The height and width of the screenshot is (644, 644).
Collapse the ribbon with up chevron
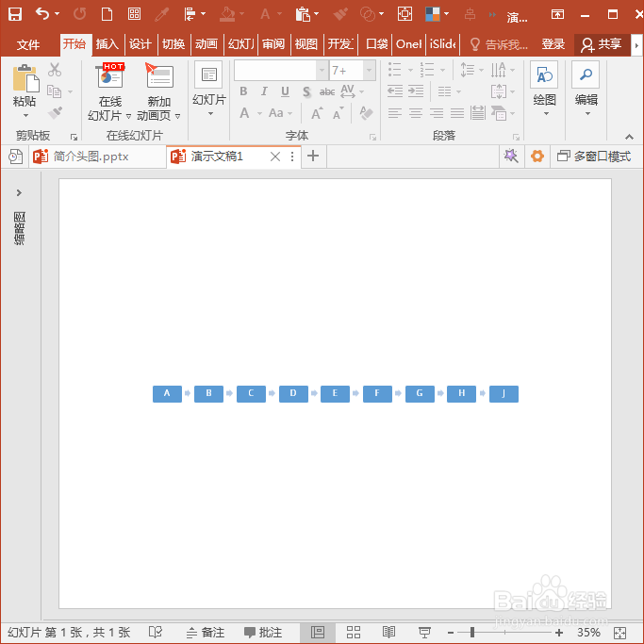click(x=629, y=137)
